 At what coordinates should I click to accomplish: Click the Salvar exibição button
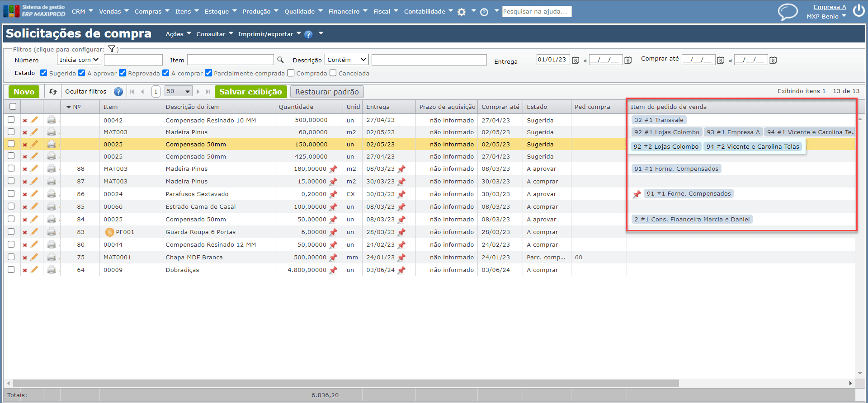pyautogui.click(x=250, y=92)
